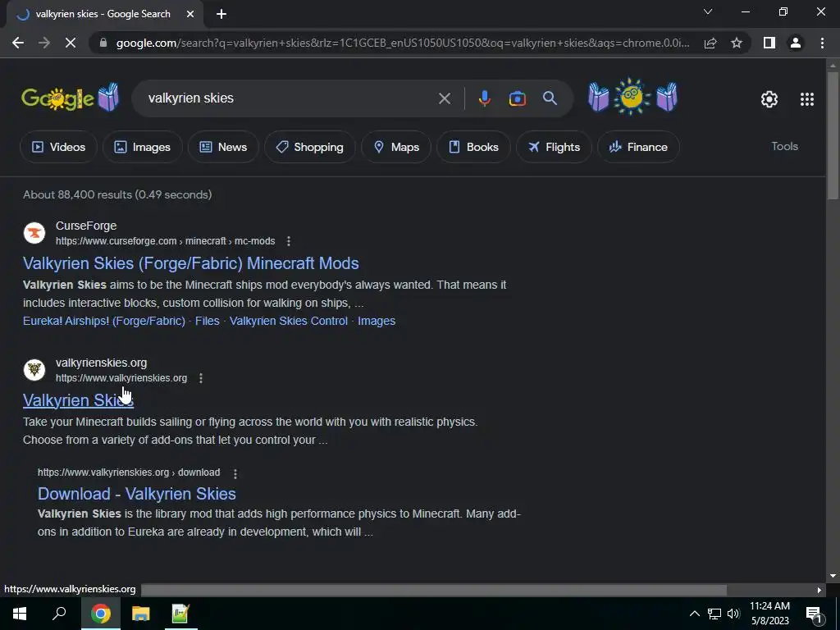Viewport: 840px width, 630px height.
Task: Open Chrome three-dot menu
Action: pyautogui.click(x=822, y=43)
